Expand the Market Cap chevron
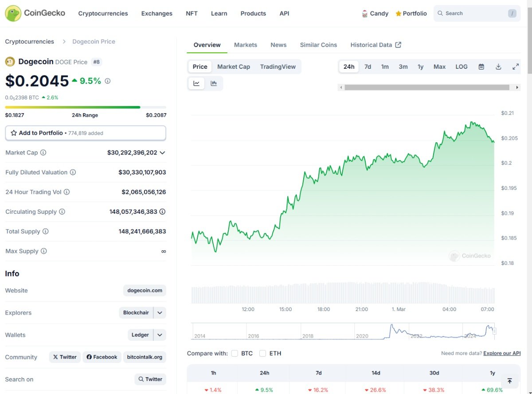 coord(162,153)
